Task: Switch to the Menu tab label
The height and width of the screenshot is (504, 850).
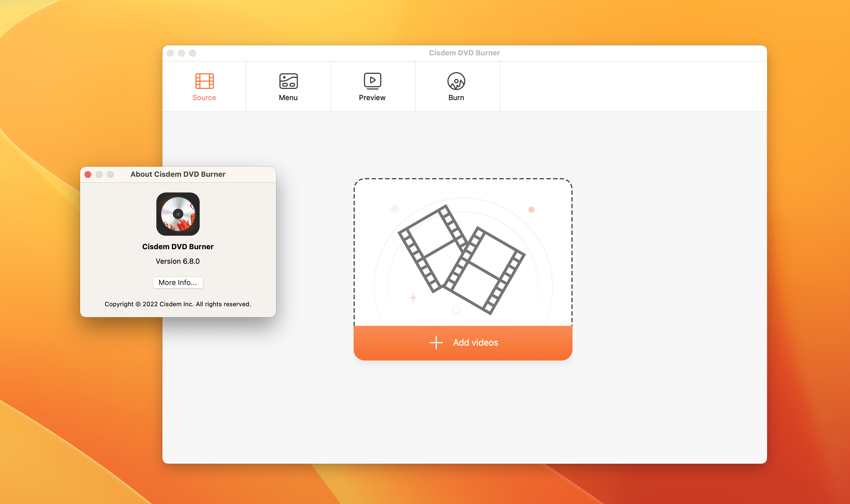Action: click(x=288, y=98)
